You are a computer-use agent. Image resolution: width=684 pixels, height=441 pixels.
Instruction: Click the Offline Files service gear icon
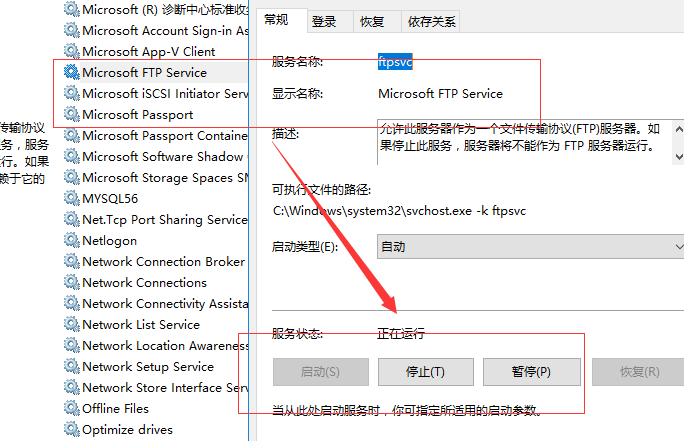pyautogui.click(x=71, y=408)
